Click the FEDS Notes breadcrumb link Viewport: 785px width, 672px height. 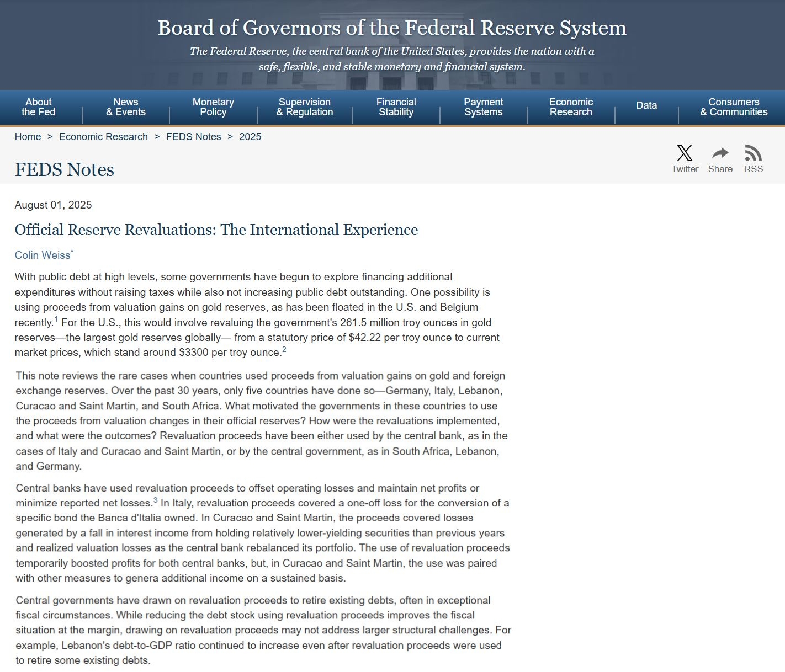193,137
